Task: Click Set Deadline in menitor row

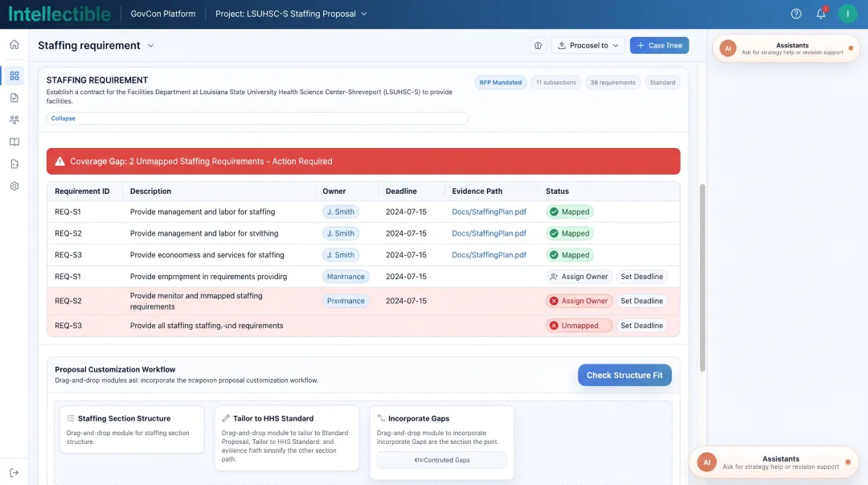Action: (641, 301)
